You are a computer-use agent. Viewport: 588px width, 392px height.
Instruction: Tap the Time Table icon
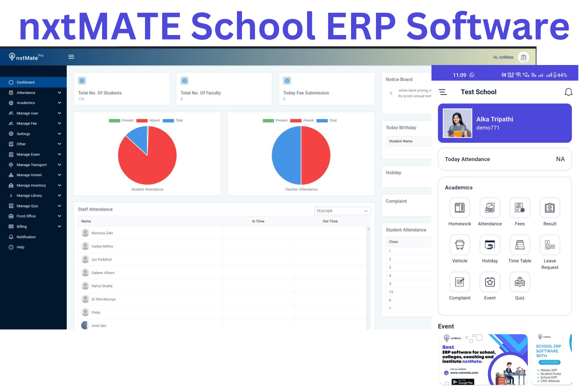(519, 245)
